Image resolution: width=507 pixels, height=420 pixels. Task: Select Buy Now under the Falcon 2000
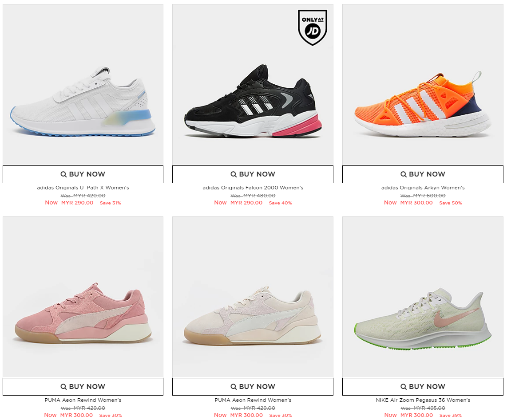[253, 174]
